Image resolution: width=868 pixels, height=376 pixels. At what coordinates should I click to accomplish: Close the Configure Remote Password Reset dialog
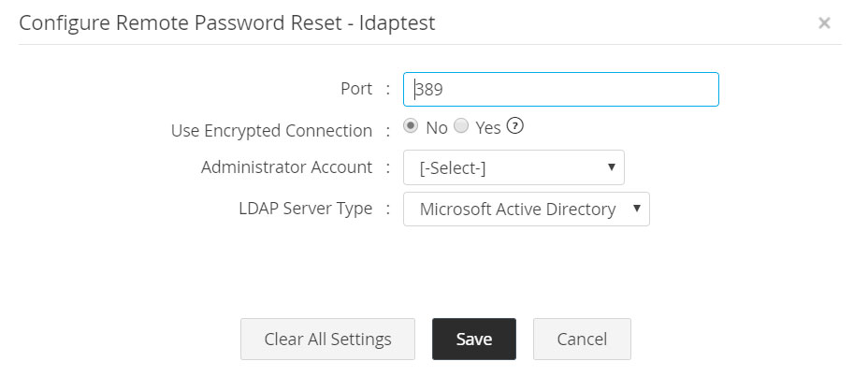click(824, 23)
